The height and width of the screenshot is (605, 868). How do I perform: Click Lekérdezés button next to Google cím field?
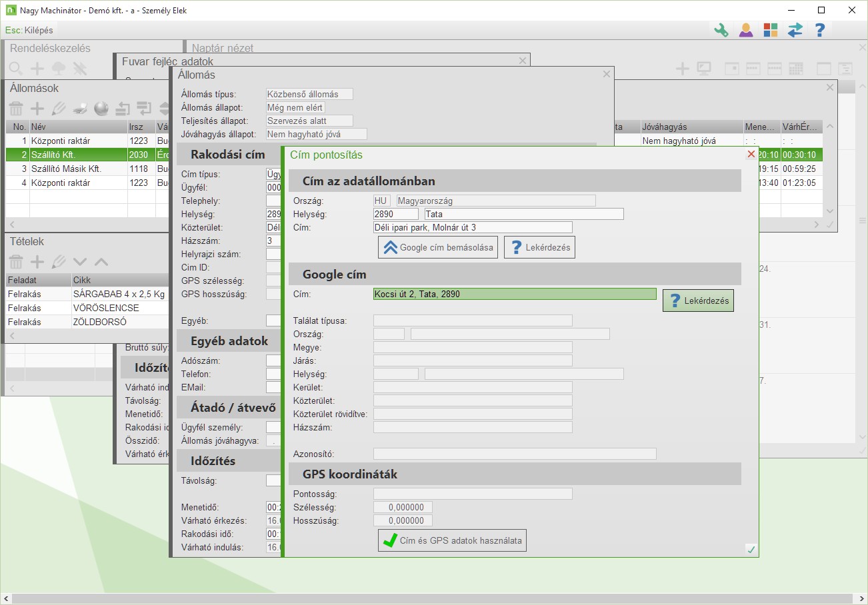[698, 301]
